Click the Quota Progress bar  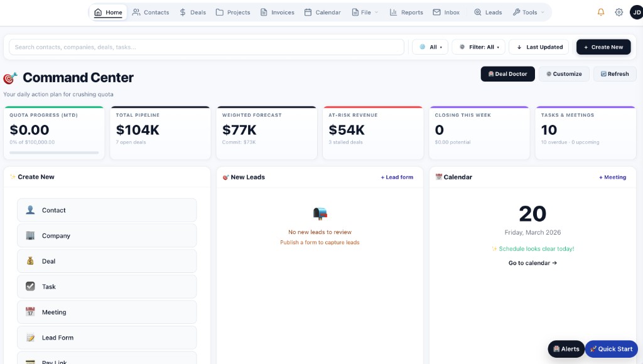click(x=54, y=151)
